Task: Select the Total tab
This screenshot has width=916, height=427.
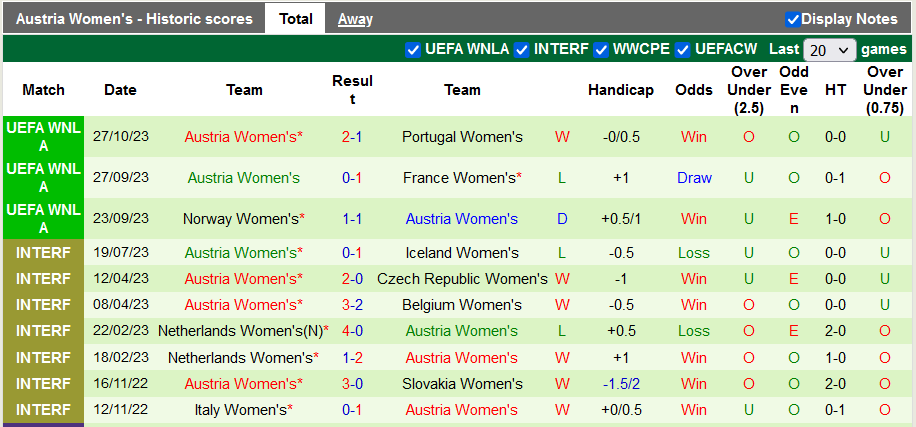Action: click(x=295, y=19)
